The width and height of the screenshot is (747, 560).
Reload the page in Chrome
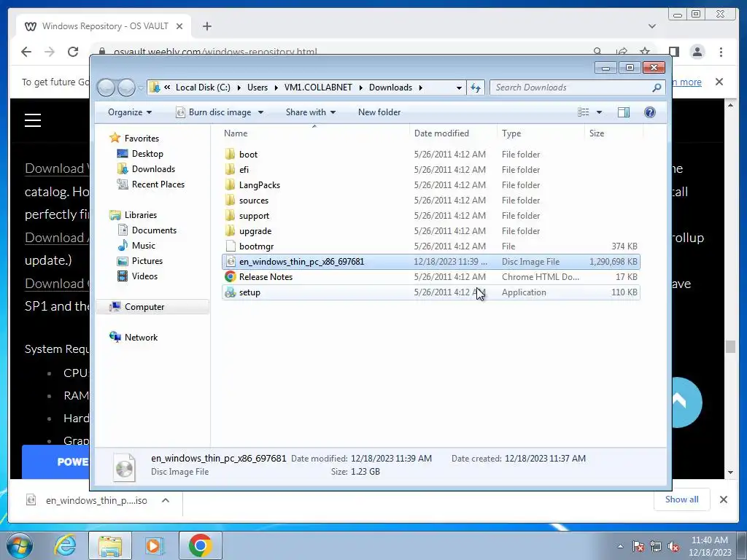click(x=73, y=52)
